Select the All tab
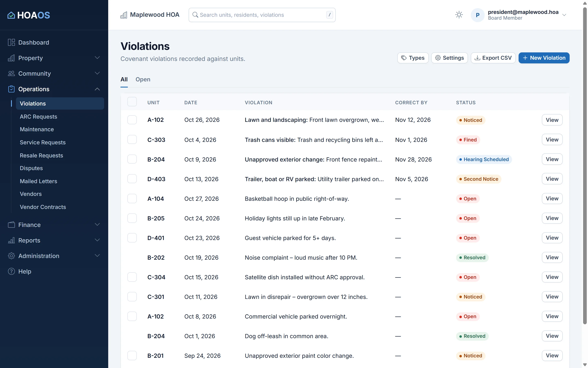588x368 pixels. click(x=124, y=79)
